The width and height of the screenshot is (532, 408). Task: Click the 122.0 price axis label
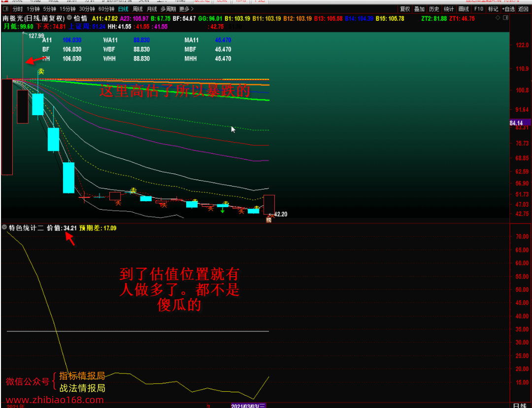tap(522, 45)
